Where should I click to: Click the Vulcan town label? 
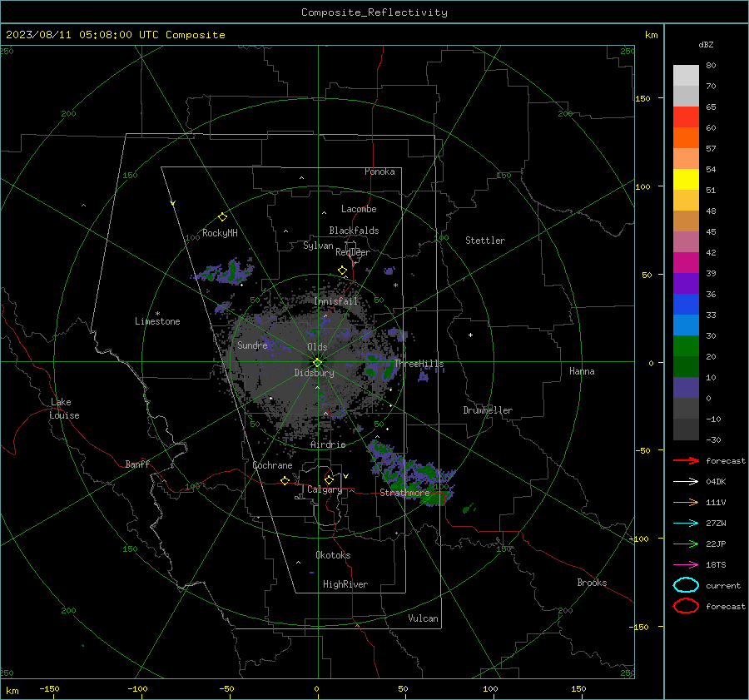pyautogui.click(x=423, y=618)
